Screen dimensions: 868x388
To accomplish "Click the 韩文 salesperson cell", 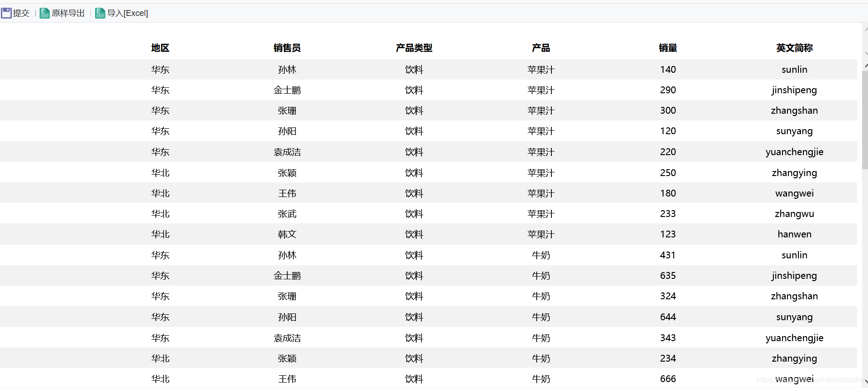I will (287, 234).
